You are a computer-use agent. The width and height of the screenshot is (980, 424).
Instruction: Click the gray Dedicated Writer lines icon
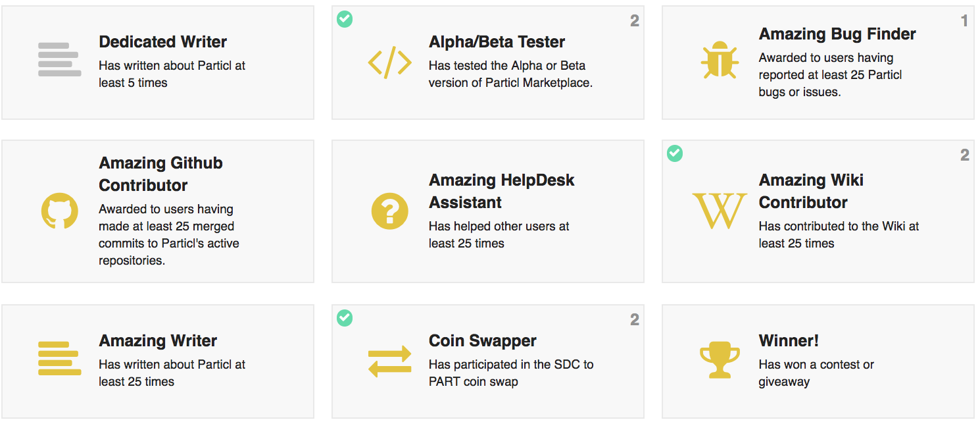tap(59, 60)
